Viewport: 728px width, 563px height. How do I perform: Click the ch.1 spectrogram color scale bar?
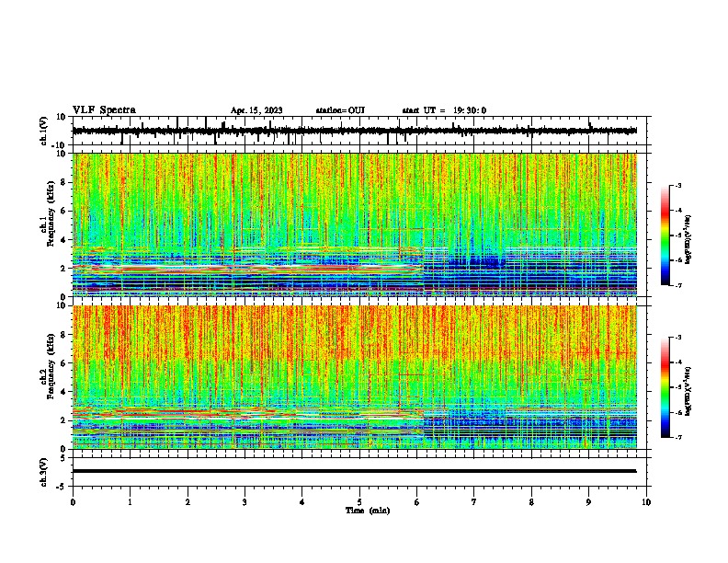coord(665,236)
